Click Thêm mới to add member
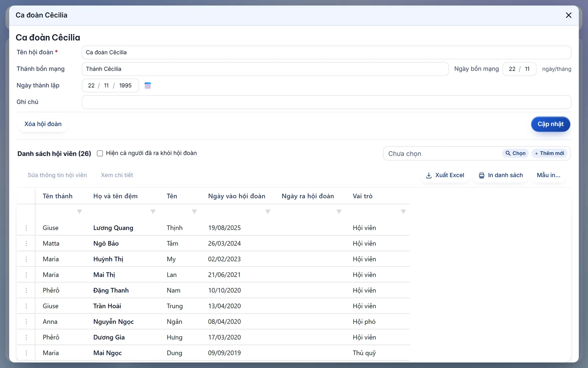The image size is (588, 368). click(549, 153)
